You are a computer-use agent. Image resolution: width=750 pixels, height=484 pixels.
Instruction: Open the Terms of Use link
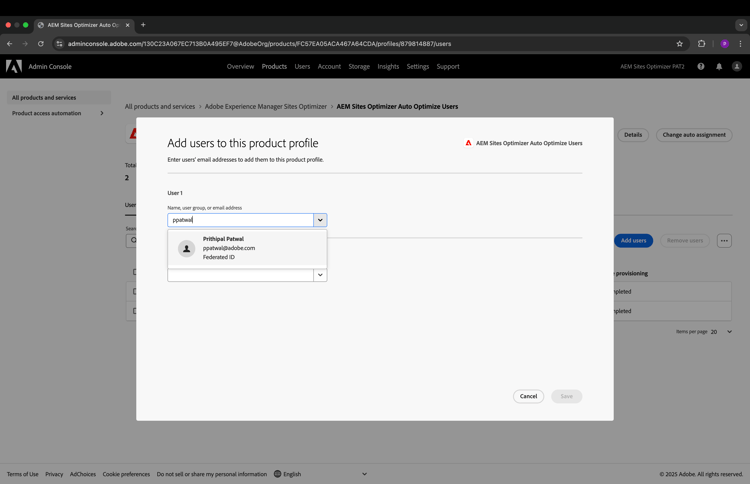[22, 474]
